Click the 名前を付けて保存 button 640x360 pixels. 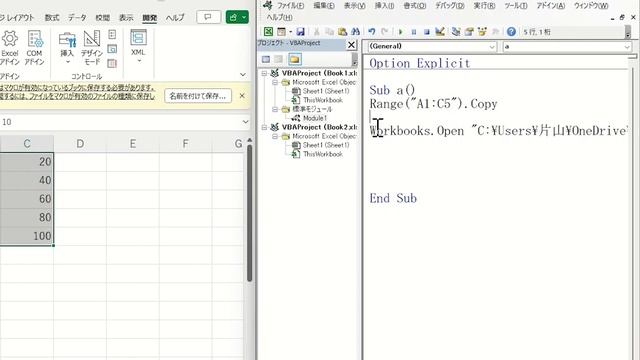tap(198, 96)
